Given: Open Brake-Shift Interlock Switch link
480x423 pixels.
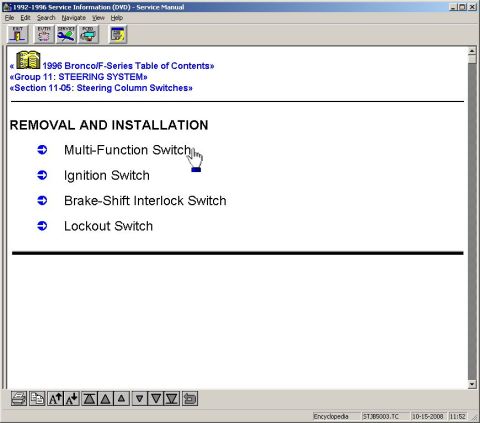Looking at the screenshot, I should [x=145, y=201].
